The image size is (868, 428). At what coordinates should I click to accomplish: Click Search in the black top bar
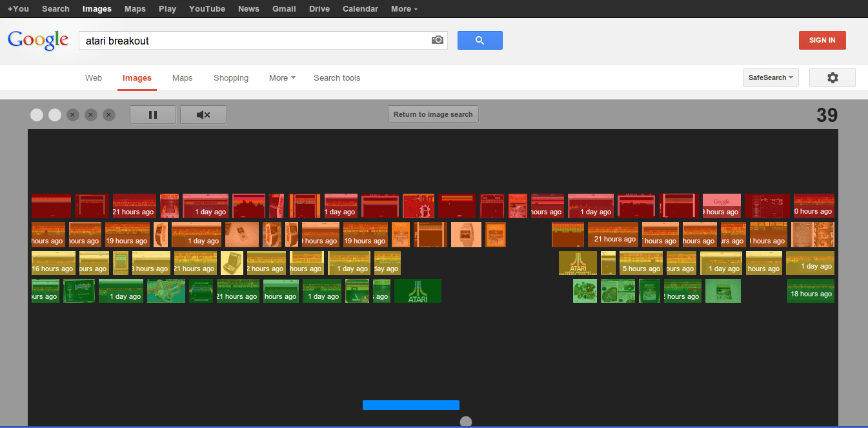tap(56, 9)
